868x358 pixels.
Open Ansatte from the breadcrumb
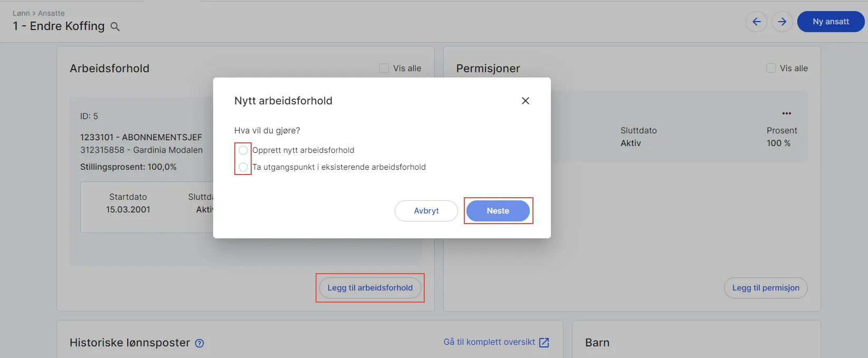[51, 13]
